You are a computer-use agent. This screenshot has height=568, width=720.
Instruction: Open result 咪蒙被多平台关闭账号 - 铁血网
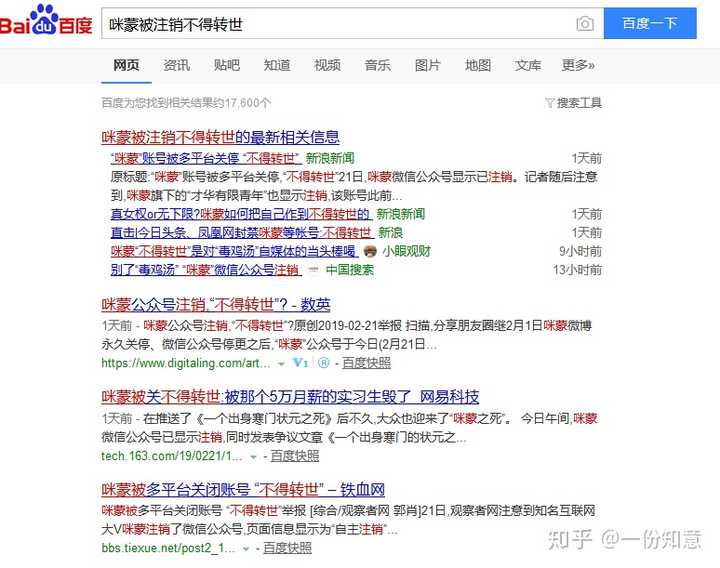click(243, 490)
